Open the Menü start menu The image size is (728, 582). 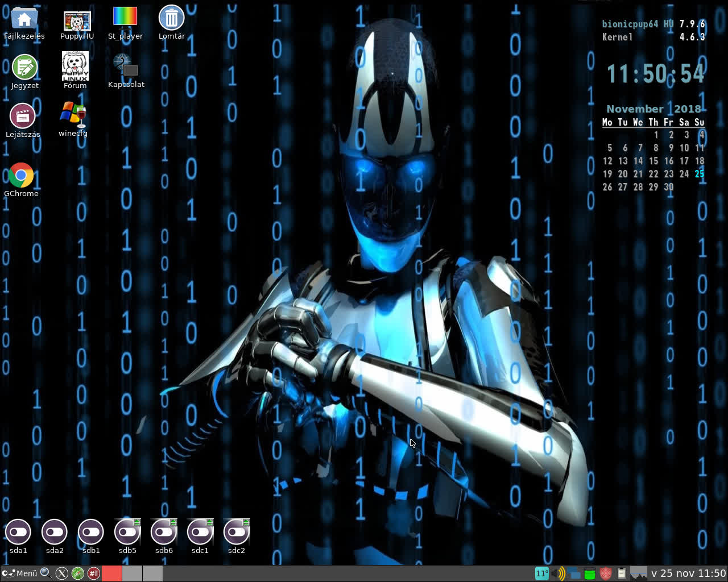pos(19,573)
